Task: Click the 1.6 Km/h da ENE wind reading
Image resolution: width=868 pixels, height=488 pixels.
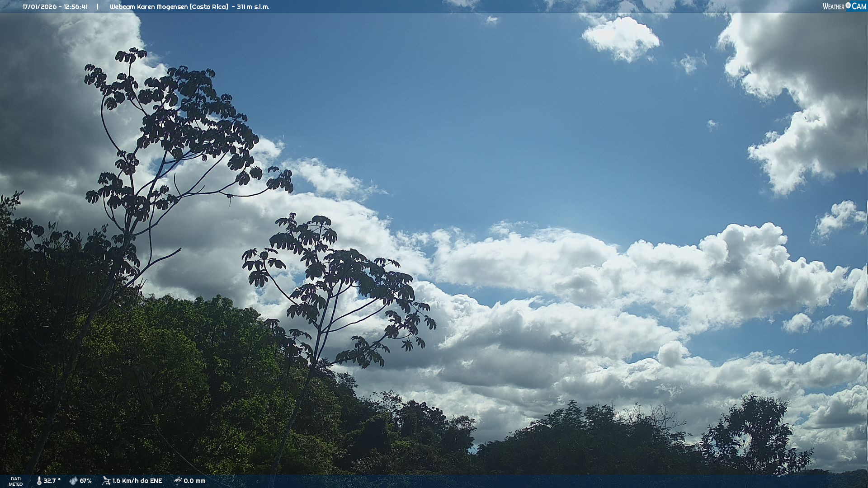Action: click(137, 481)
